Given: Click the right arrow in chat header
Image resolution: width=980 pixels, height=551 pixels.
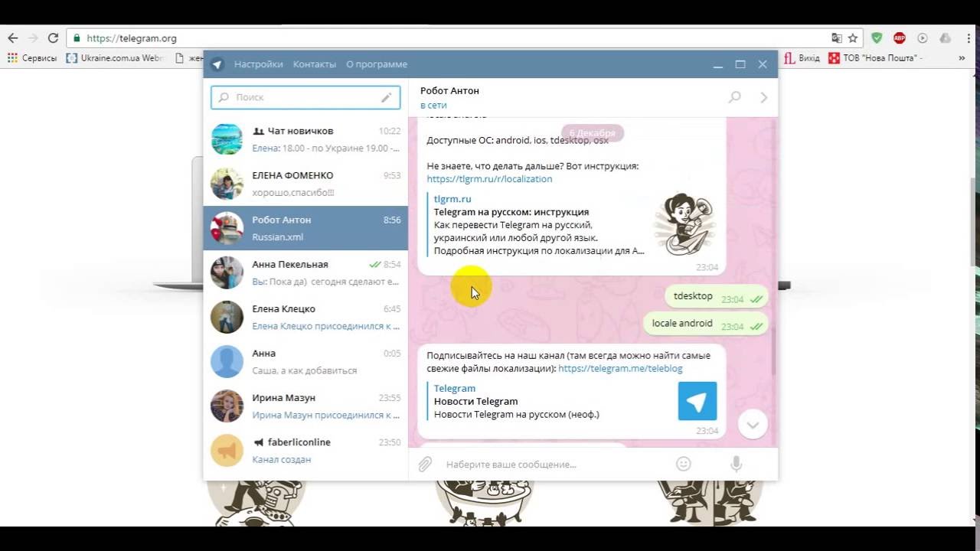Looking at the screenshot, I should click(763, 97).
